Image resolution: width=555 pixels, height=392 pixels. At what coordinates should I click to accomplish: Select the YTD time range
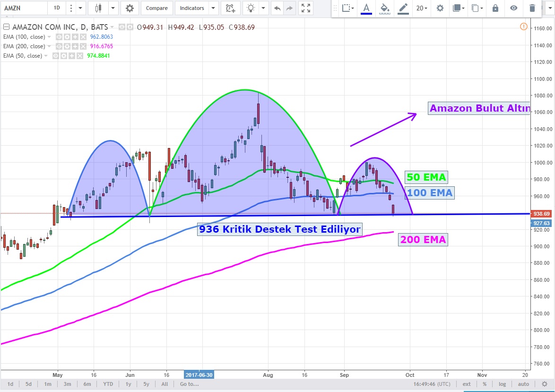click(x=108, y=384)
